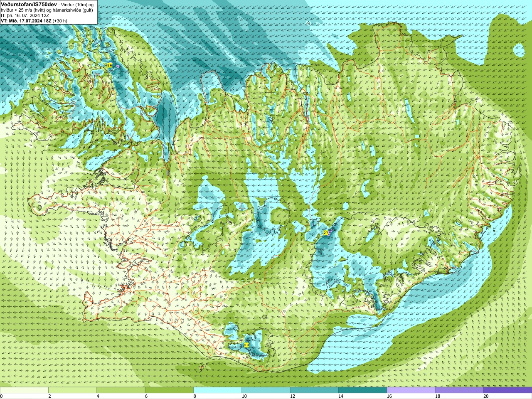The width and height of the screenshot is (532, 399).
Task: Click the legend scale label '4'
Action: click(98, 396)
